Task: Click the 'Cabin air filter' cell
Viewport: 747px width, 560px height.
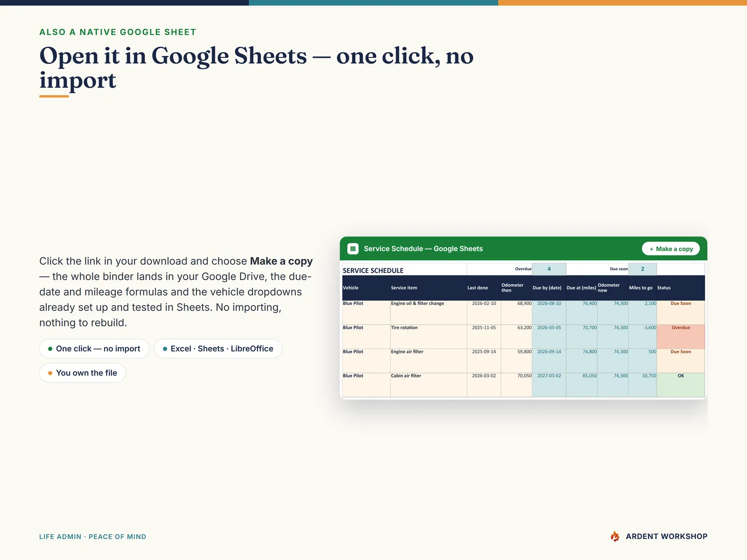Action: pyautogui.click(x=429, y=385)
